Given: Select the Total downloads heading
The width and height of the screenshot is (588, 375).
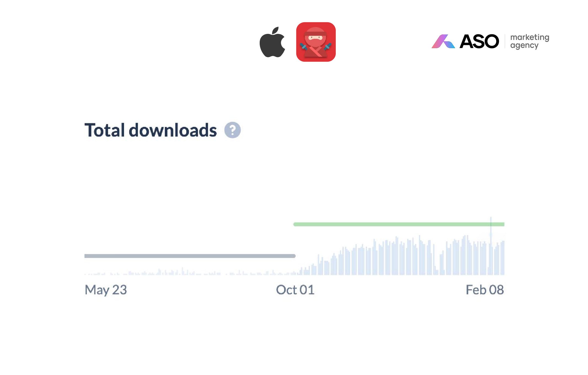Looking at the screenshot, I should (151, 130).
